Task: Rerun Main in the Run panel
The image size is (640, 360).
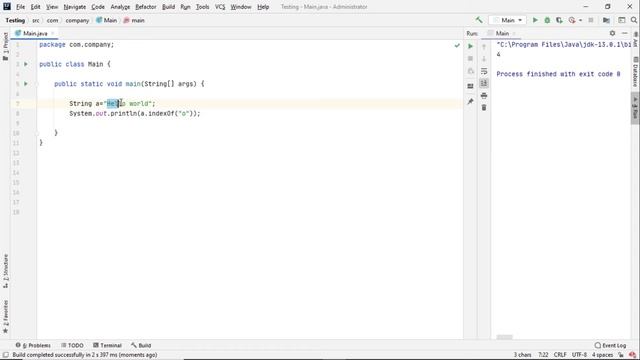Action: (470, 46)
